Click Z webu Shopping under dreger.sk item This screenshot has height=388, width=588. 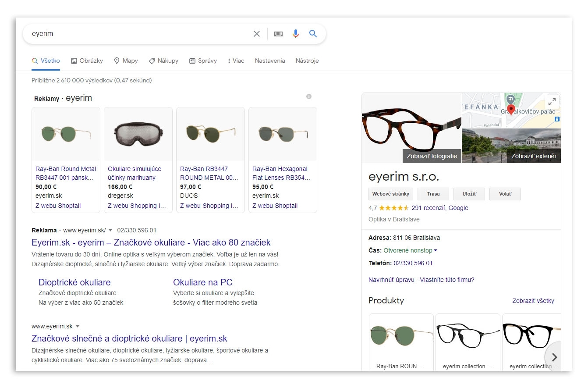(x=137, y=206)
